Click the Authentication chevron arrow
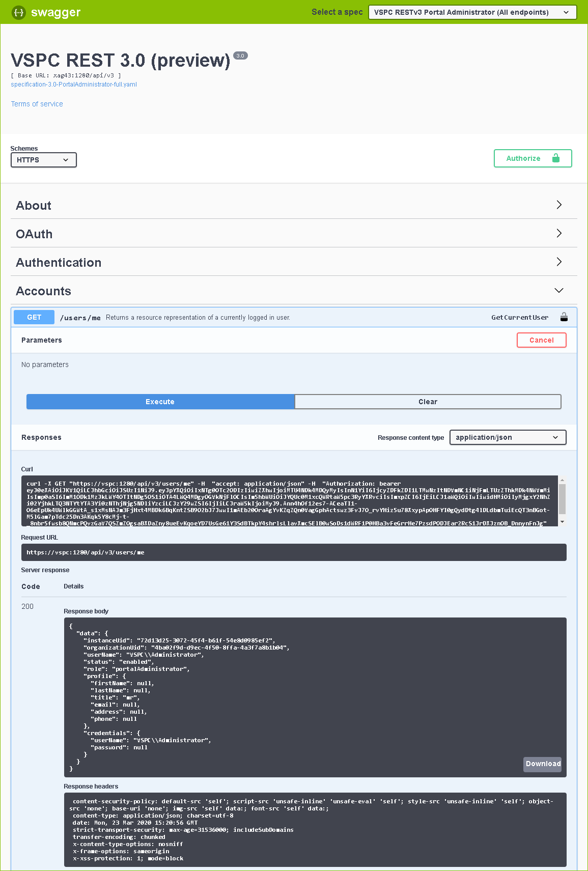This screenshot has width=588, height=871. pos(559,262)
